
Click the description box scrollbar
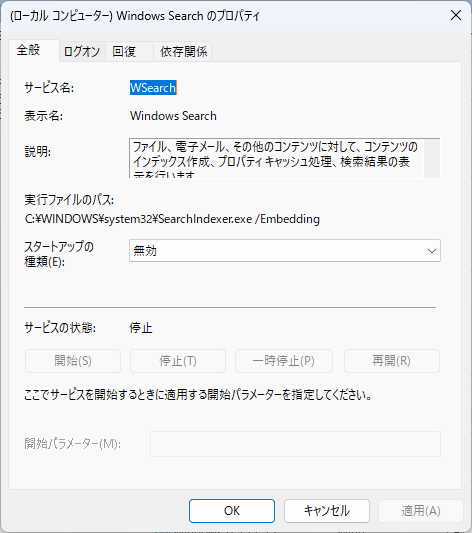(432, 158)
